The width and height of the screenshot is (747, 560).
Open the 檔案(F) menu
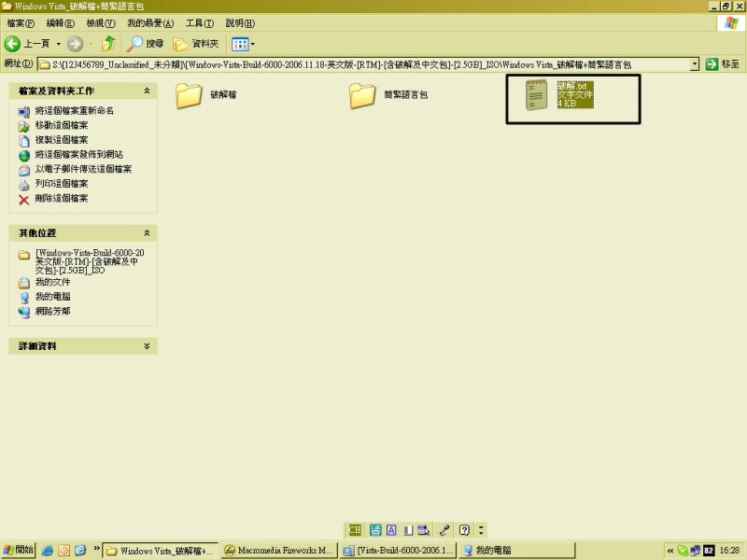point(21,22)
